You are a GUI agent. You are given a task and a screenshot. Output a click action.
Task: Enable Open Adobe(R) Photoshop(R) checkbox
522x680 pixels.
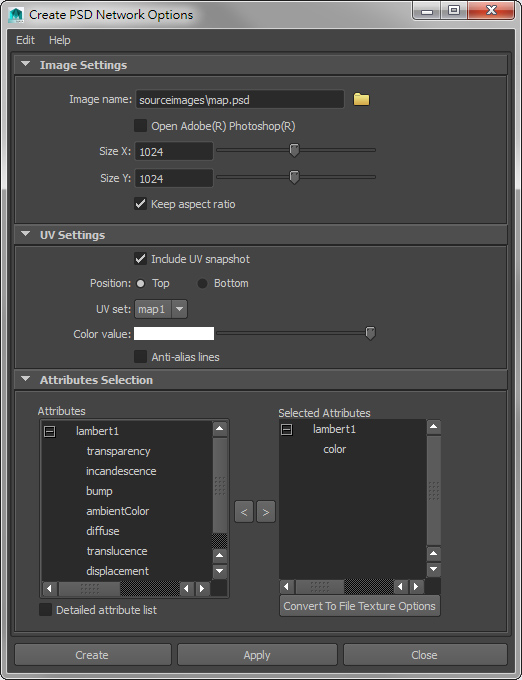coord(140,126)
